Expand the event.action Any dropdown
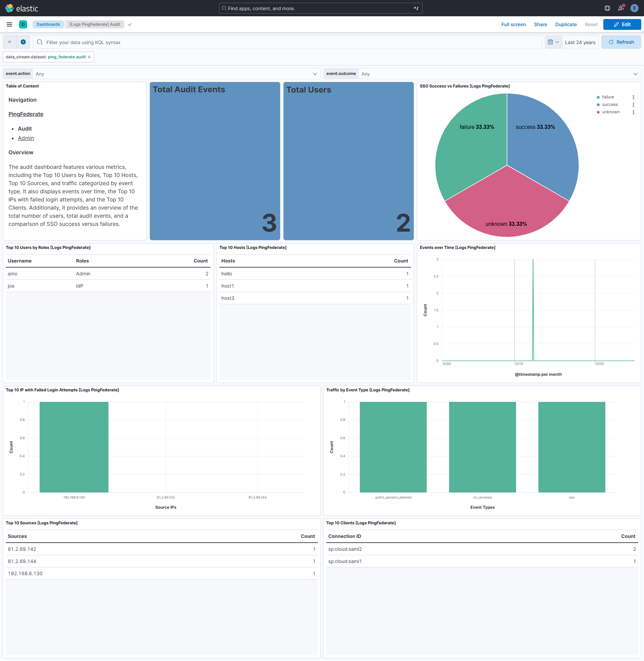Viewport: 644px width, 661px height. 315,74
